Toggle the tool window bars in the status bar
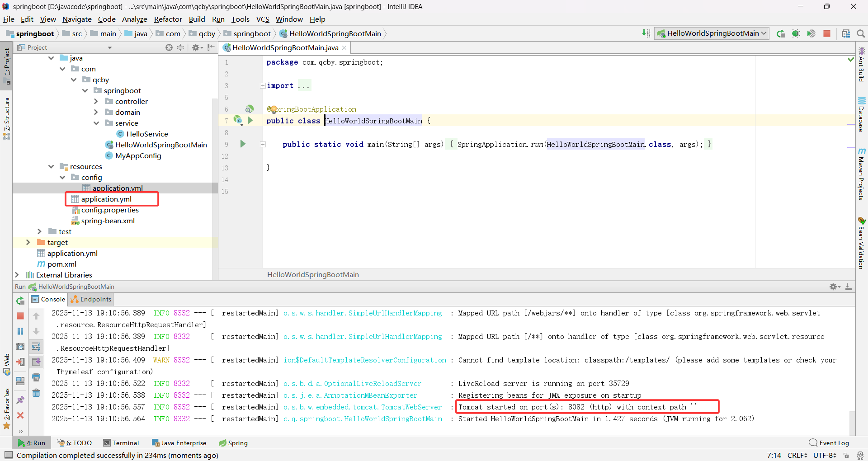Image resolution: width=868 pixels, height=461 pixels. pos(9,455)
